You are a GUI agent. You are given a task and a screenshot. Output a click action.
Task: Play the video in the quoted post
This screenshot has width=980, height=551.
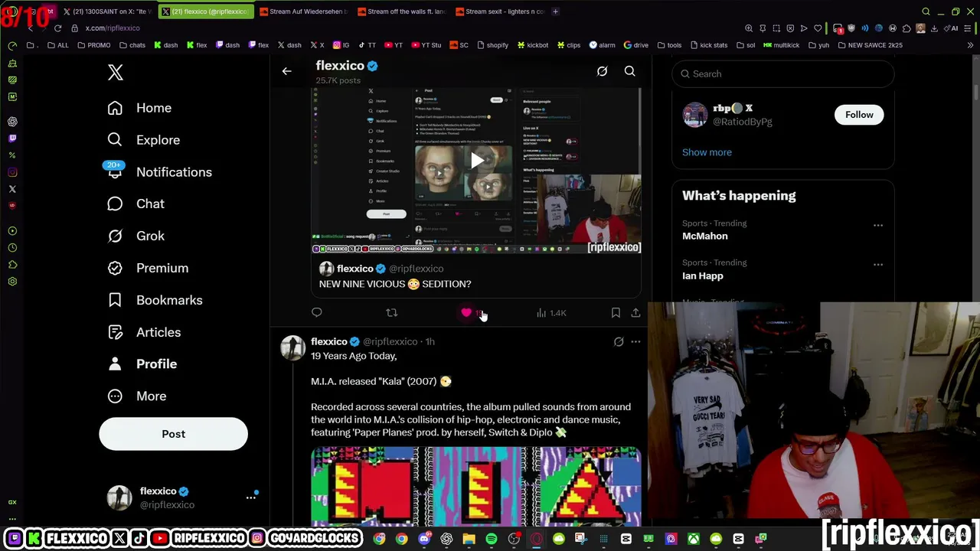(x=476, y=160)
